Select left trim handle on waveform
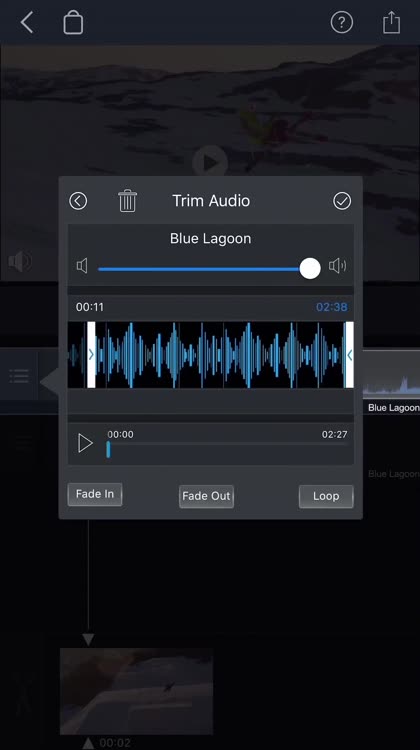 [91, 354]
